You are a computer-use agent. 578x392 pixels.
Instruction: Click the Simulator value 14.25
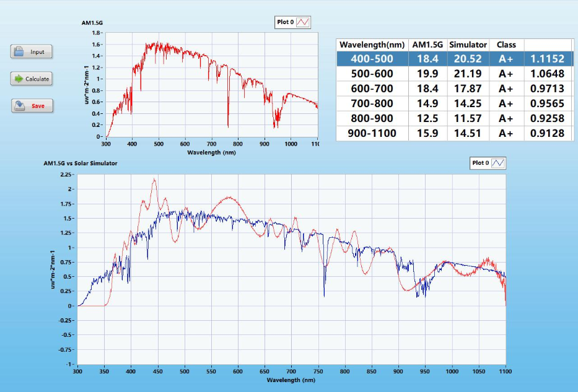pyautogui.click(x=468, y=103)
